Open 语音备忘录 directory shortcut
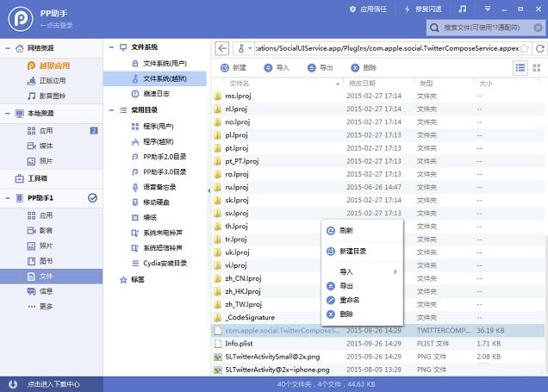548x392 pixels. click(x=153, y=187)
